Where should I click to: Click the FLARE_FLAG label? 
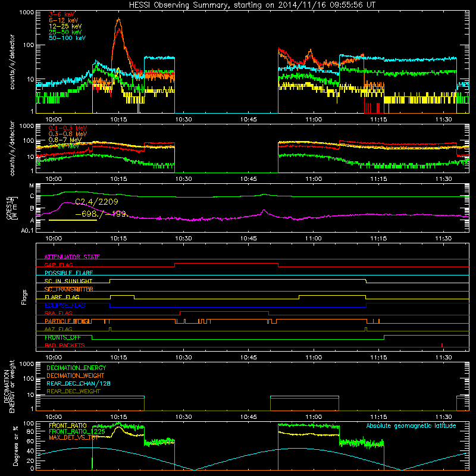(x=62, y=297)
